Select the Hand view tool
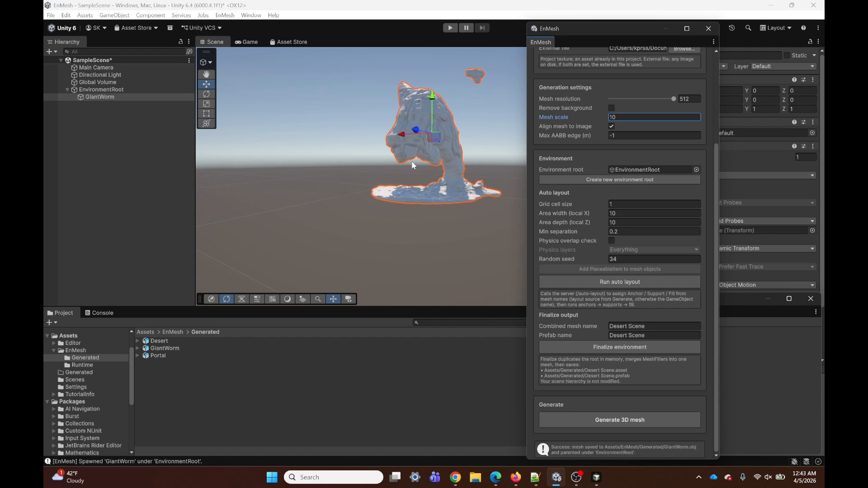 [x=206, y=74]
